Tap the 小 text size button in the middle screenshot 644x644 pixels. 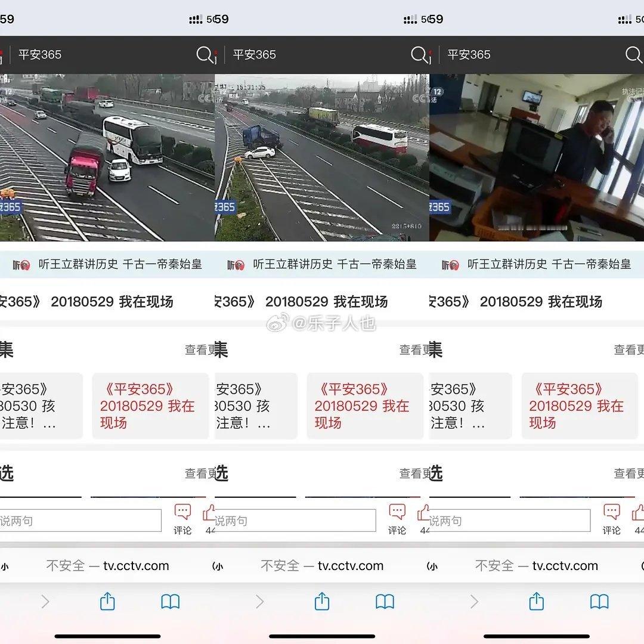click(x=218, y=566)
